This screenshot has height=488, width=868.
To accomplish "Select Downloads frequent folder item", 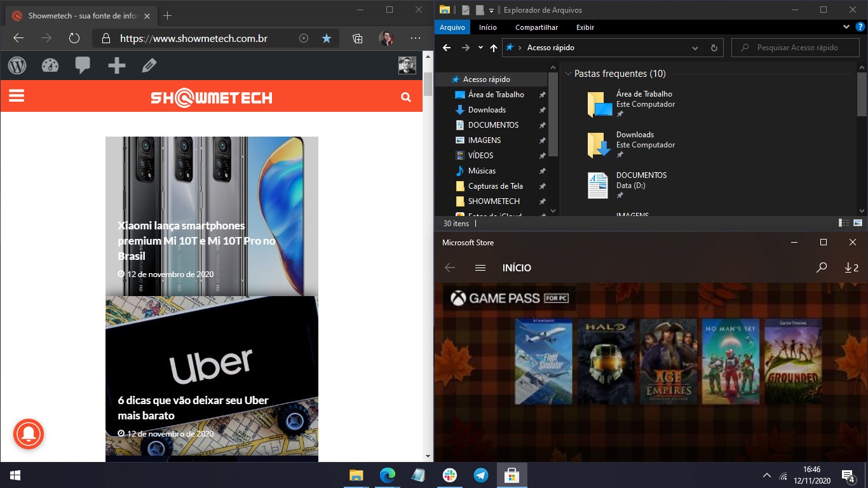I will 631,145.
